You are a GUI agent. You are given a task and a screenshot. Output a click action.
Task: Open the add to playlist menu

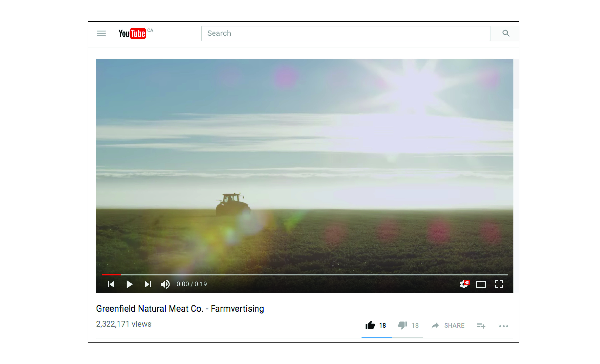click(x=481, y=326)
